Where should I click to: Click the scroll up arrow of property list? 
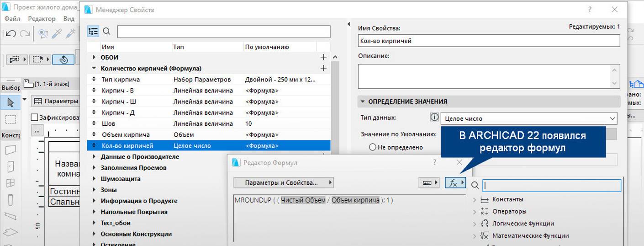[335, 58]
